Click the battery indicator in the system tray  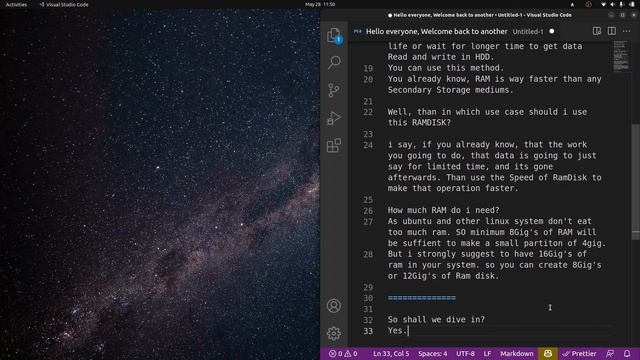[632, 4]
